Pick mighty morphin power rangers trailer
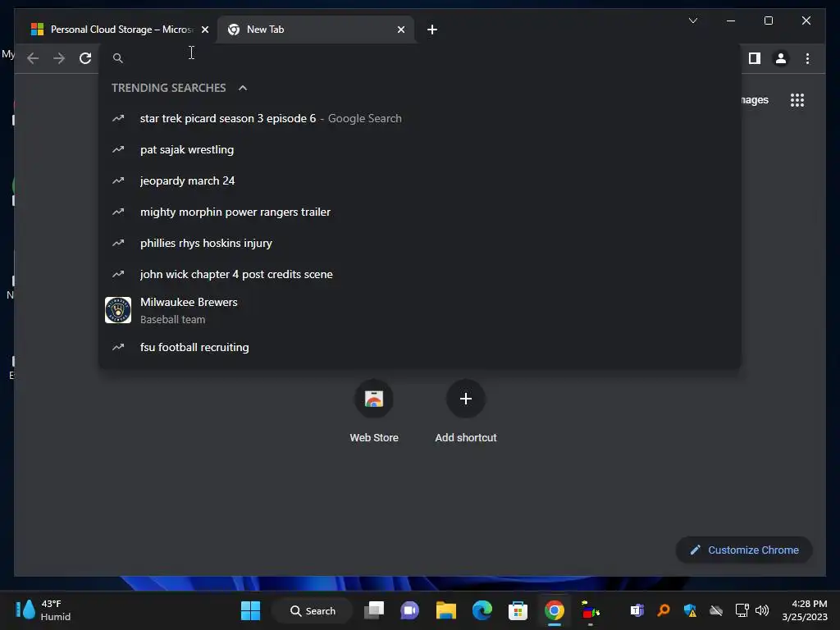 click(x=420, y=212)
